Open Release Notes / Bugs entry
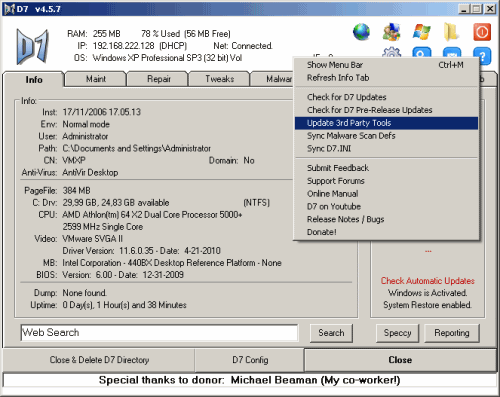Screen dimensions: 500x397 386,219
